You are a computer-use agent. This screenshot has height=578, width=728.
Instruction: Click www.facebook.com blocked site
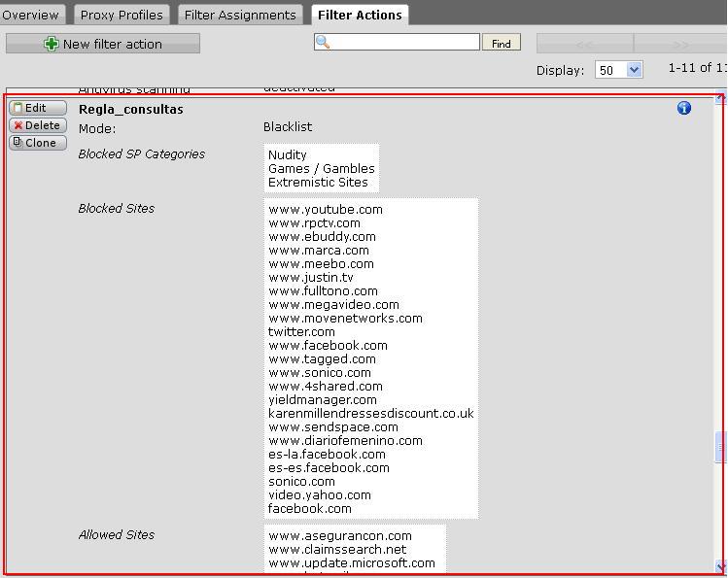pos(328,346)
